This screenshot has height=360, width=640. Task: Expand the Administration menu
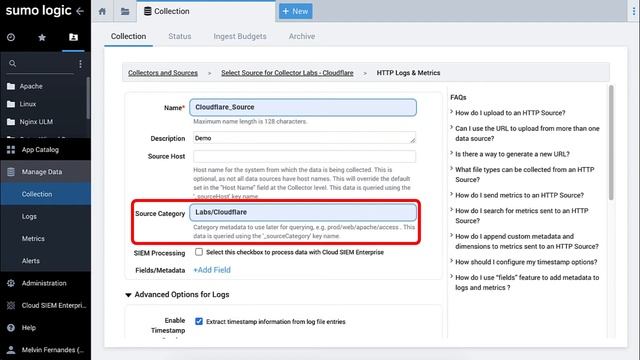45,283
